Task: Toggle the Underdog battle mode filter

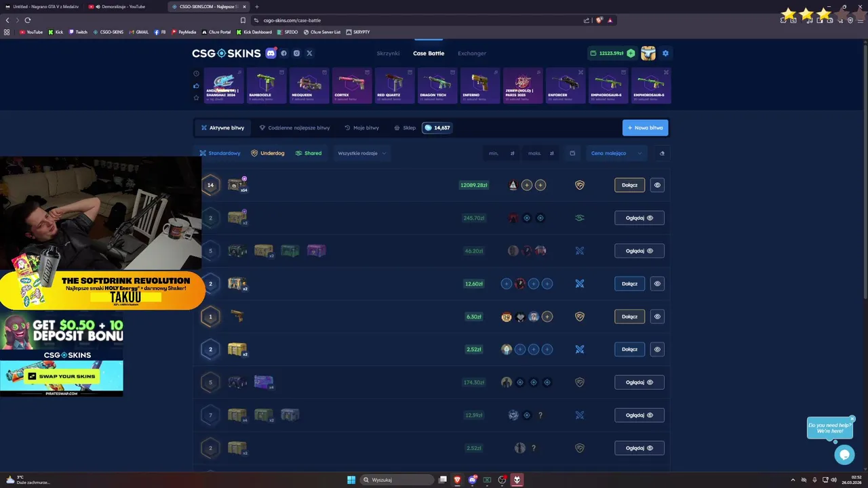Action: pyautogui.click(x=268, y=153)
